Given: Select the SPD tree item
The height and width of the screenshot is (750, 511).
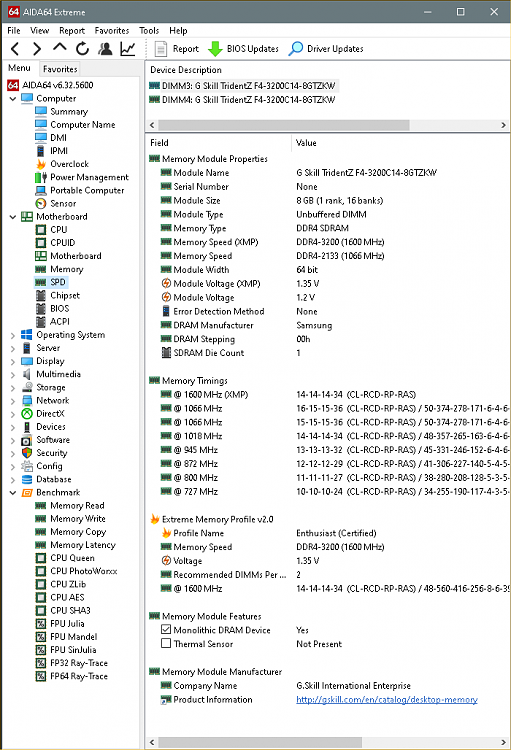Looking at the screenshot, I should [x=51, y=282].
